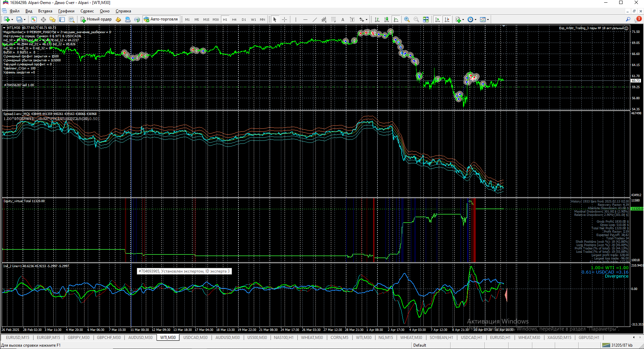
Task: Select the text (A) tool
Action: coord(343,19)
